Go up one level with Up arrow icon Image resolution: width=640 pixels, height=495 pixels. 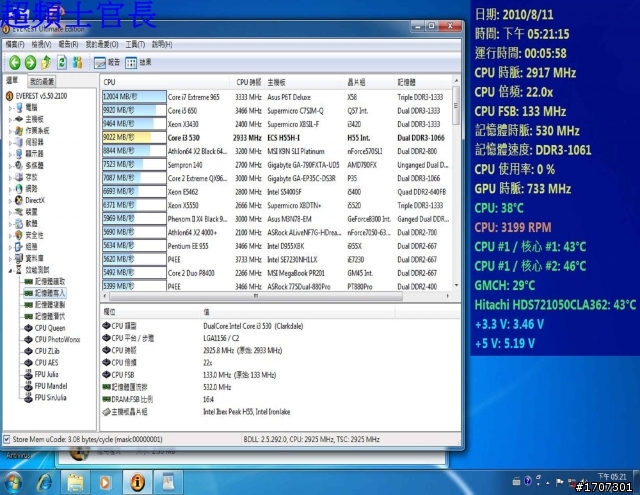pos(46,62)
